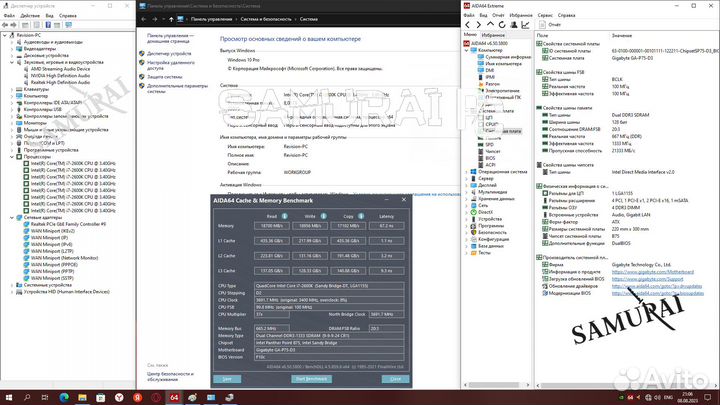Collapse Звуковые, игровые и видеоустройства node

(12, 62)
